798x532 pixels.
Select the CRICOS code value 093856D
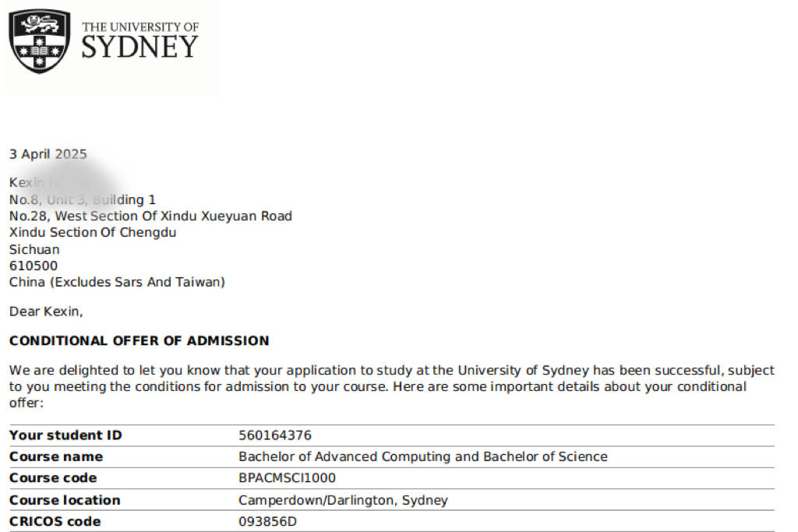pyautogui.click(x=267, y=521)
